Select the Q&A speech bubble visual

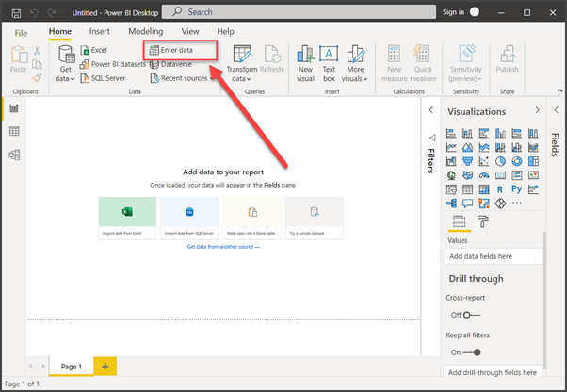(x=467, y=204)
